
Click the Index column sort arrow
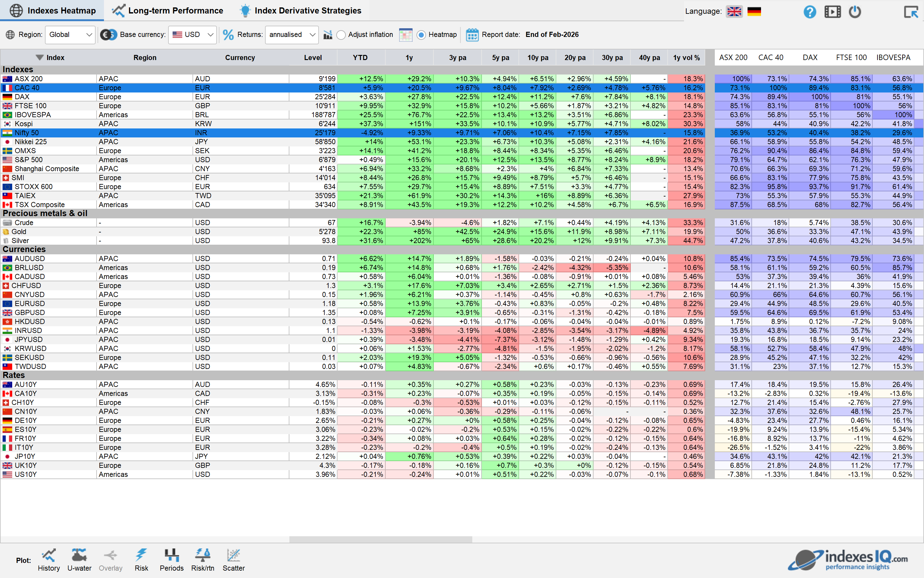pos(39,58)
